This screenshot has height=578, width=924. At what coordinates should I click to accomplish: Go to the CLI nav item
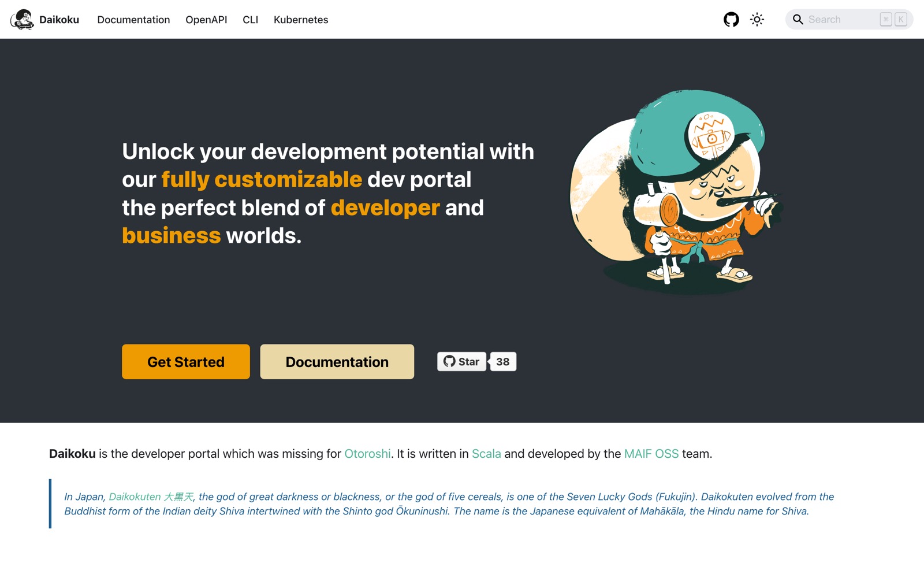click(x=250, y=20)
